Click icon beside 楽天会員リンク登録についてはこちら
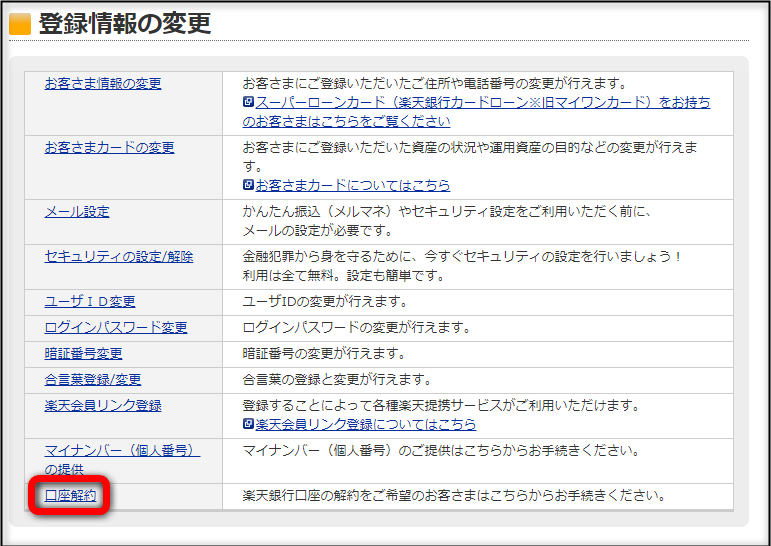 249,424
